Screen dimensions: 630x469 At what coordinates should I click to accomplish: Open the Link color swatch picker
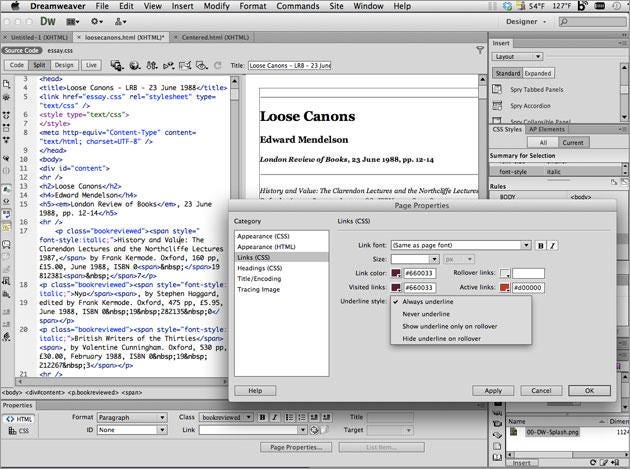coord(396,273)
